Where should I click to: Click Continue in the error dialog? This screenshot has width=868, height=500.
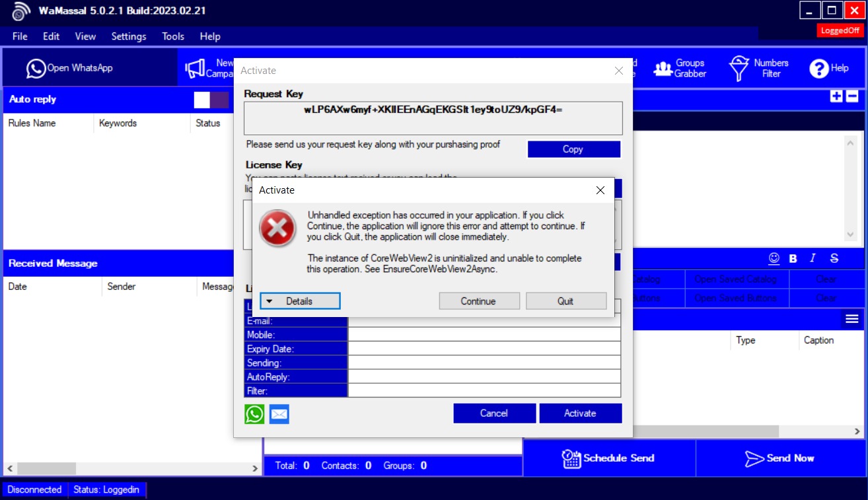point(478,301)
